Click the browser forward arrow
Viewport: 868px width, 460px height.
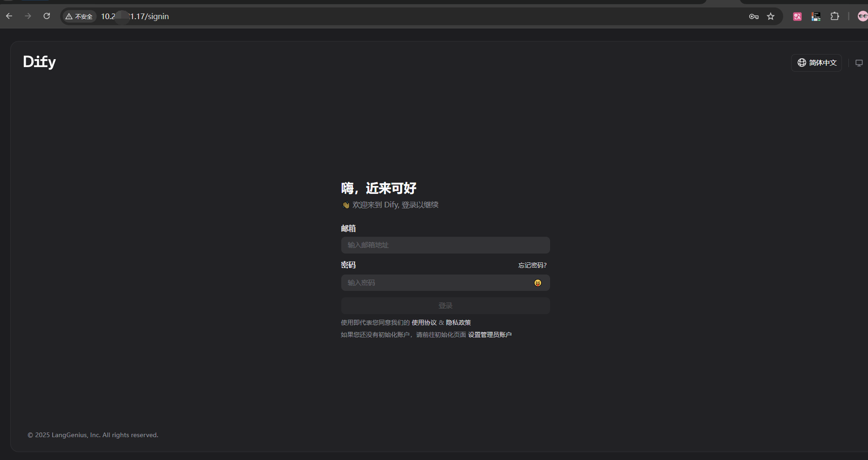(x=28, y=16)
